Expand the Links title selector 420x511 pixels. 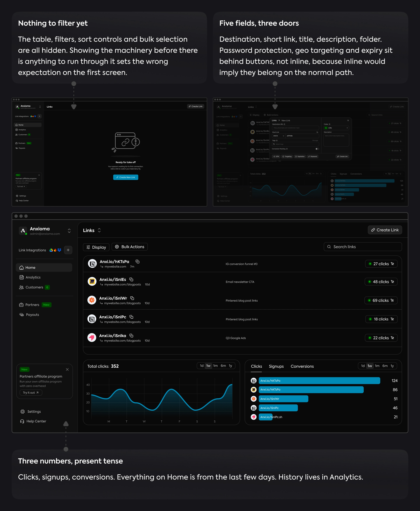click(x=99, y=230)
